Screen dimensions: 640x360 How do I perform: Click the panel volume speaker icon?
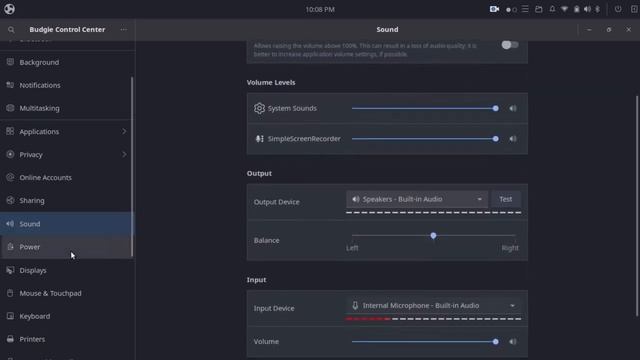pyautogui.click(x=587, y=9)
